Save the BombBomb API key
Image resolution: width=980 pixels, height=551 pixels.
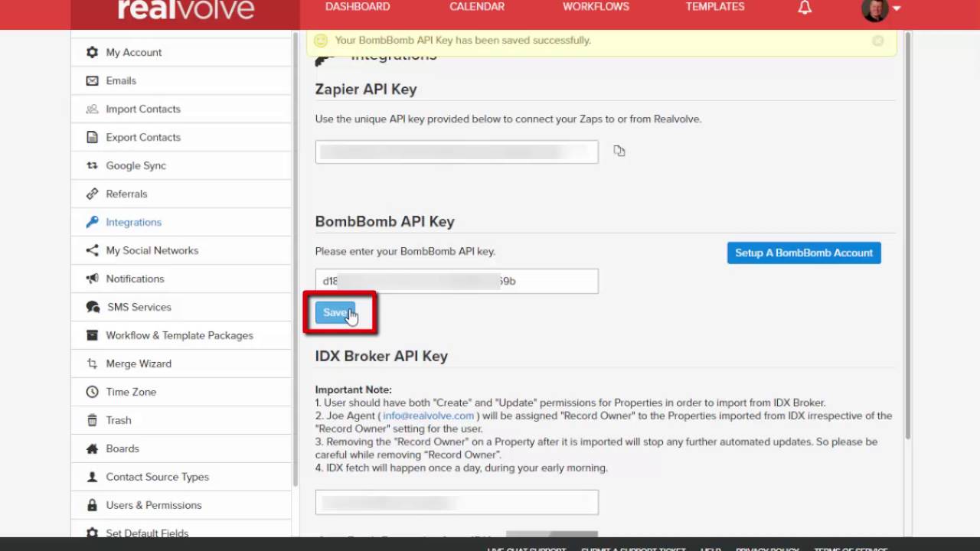[335, 312]
